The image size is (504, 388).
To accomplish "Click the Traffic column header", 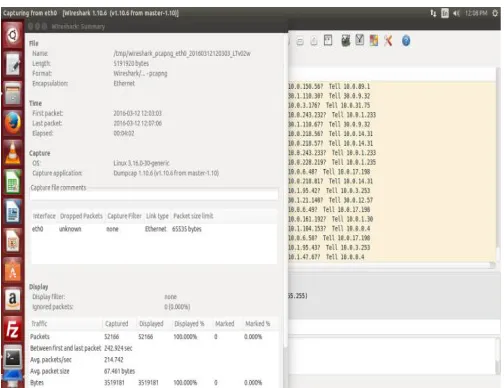I will 66,324.
